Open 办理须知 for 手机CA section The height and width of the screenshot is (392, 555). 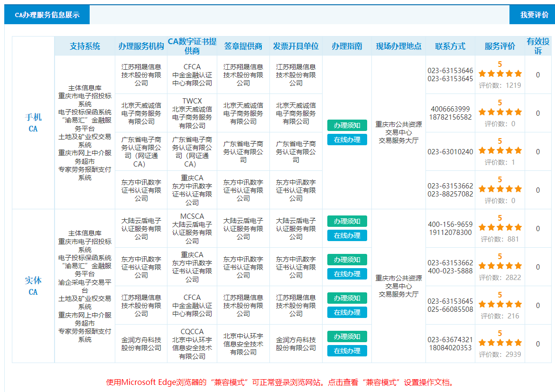pos(347,125)
